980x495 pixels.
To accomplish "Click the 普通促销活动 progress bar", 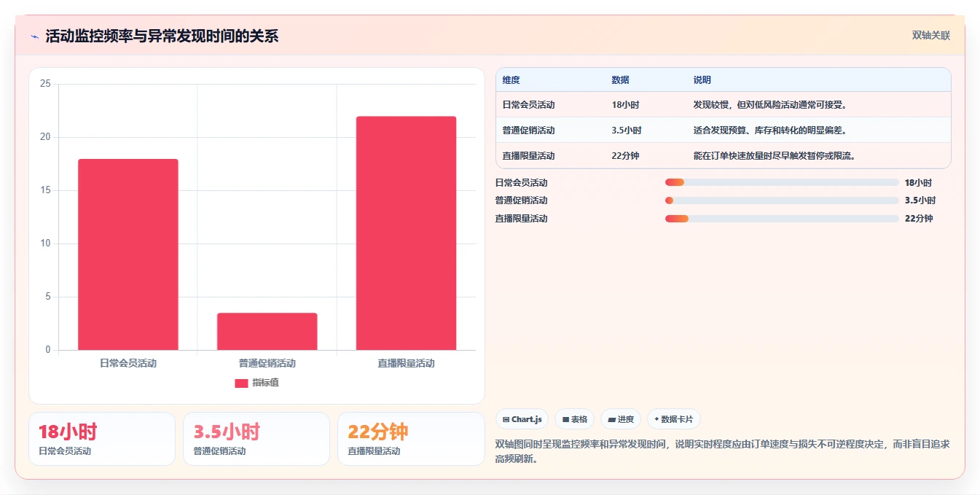I will pyautogui.click(x=782, y=200).
